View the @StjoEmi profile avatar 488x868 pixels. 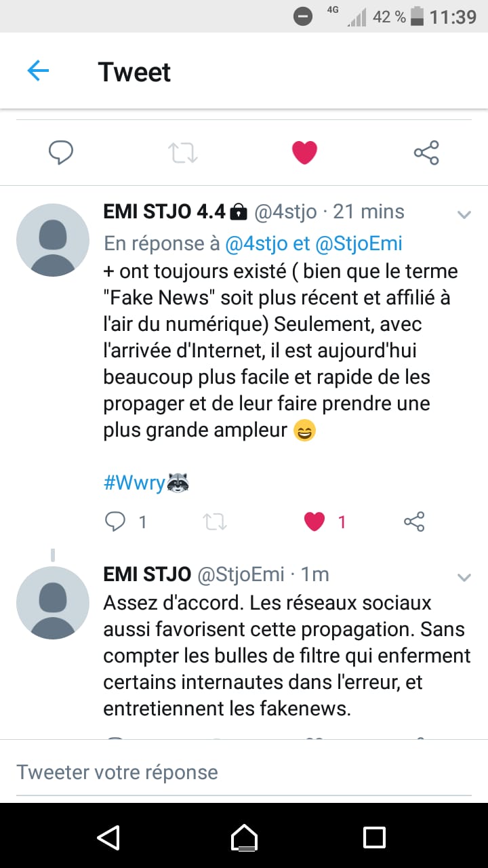click(53, 603)
